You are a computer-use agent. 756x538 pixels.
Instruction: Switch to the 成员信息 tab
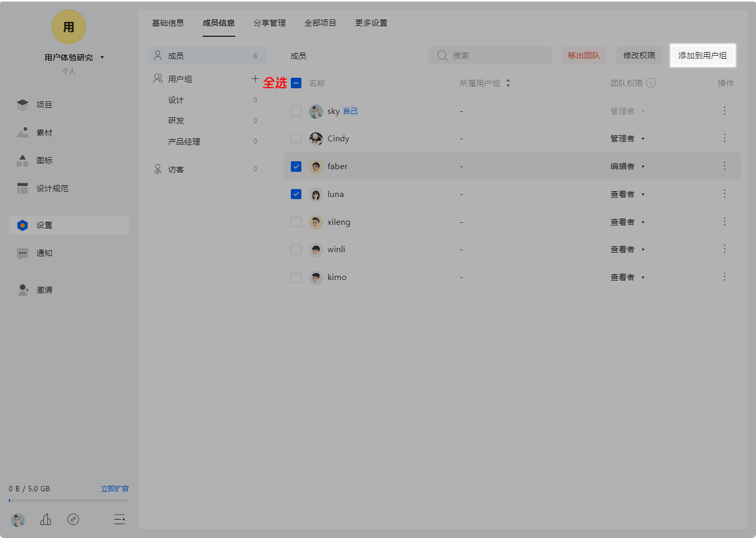click(219, 23)
